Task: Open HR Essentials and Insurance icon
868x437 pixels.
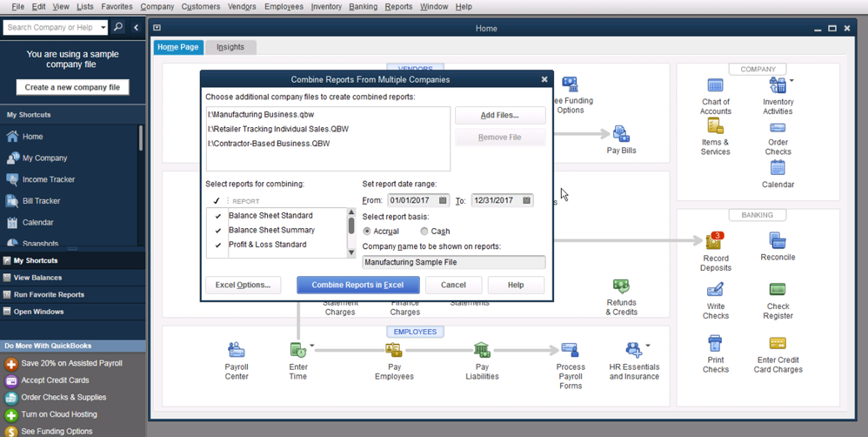Action: point(633,350)
